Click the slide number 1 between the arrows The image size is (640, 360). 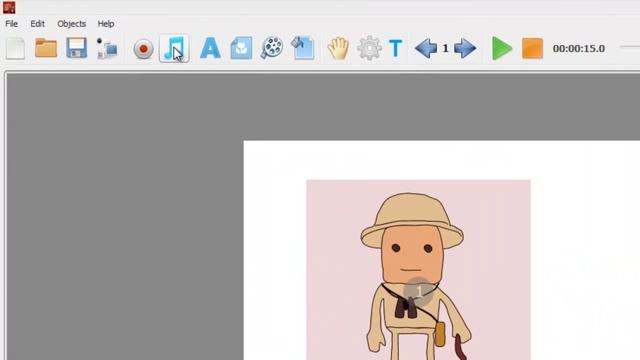coord(445,49)
